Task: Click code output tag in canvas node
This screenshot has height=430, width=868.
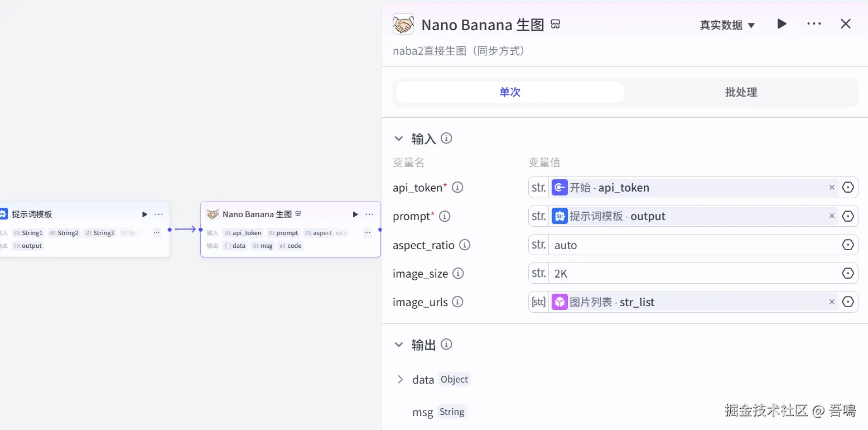Action: (290, 246)
